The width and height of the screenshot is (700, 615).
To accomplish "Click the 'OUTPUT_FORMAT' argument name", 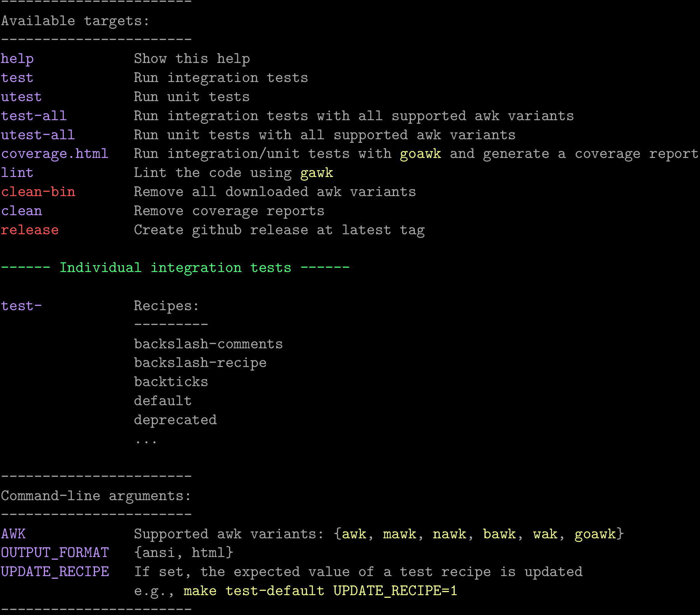I will tap(55, 553).
